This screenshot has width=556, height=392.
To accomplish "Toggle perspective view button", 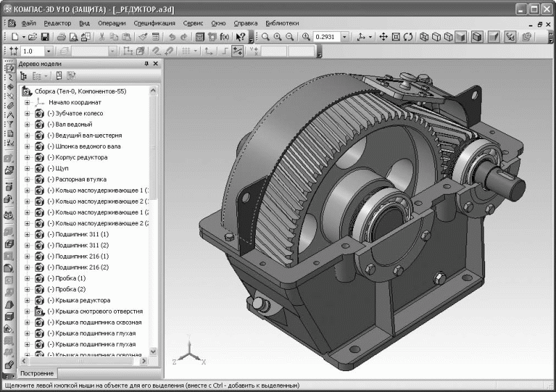I will pos(494,36).
